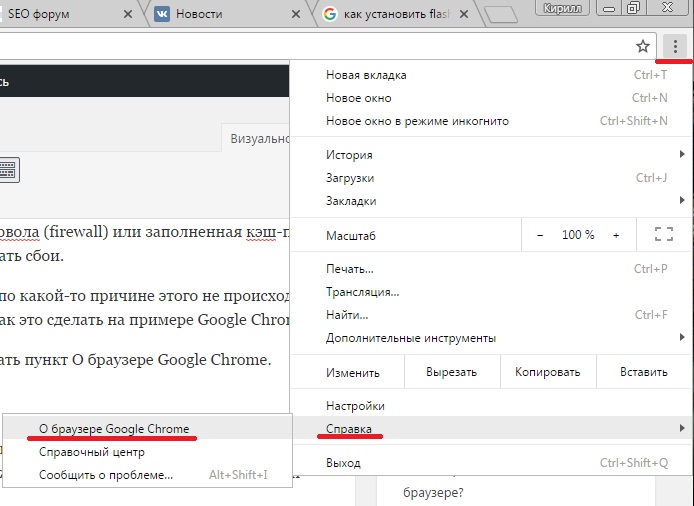Viewport: 694px width, 506px height.
Task: Switch to the Новости tab
Action: click(228, 14)
